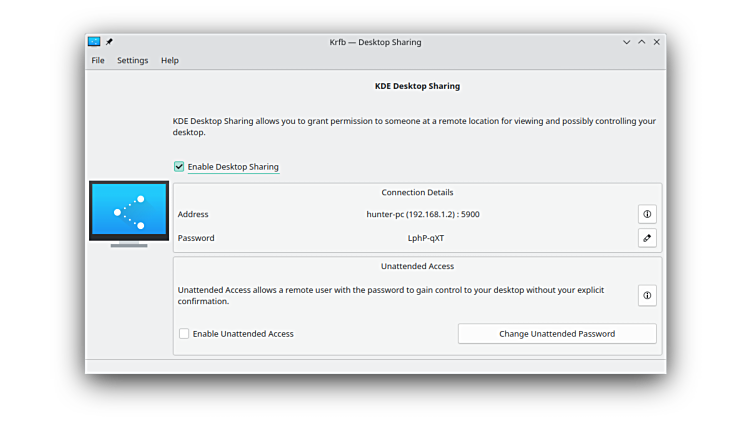
Task: Click the info icon beside the Address
Action: pyautogui.click(x=647, y=214)
